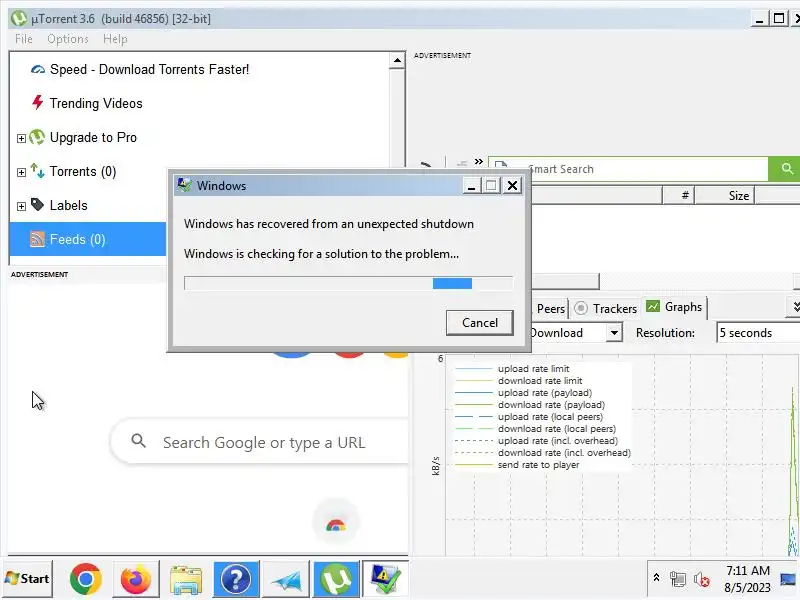Click the network tray icon
The width and height of the screenshot is (800, 600).
tap(678, 579)
